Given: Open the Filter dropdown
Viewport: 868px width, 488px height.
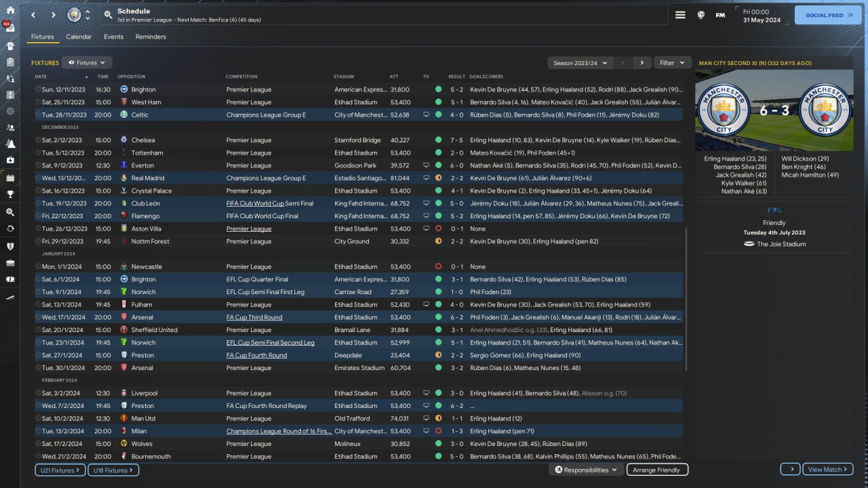Looking at the screenshot, I should (672, 63).
